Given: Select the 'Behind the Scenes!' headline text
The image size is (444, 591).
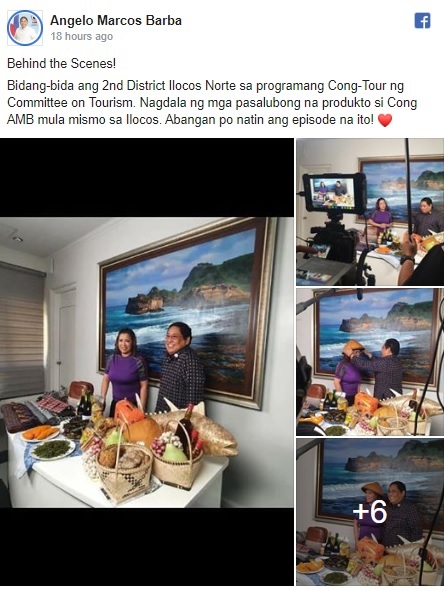Looking at the screenshot, I should [x=61, y=63].
